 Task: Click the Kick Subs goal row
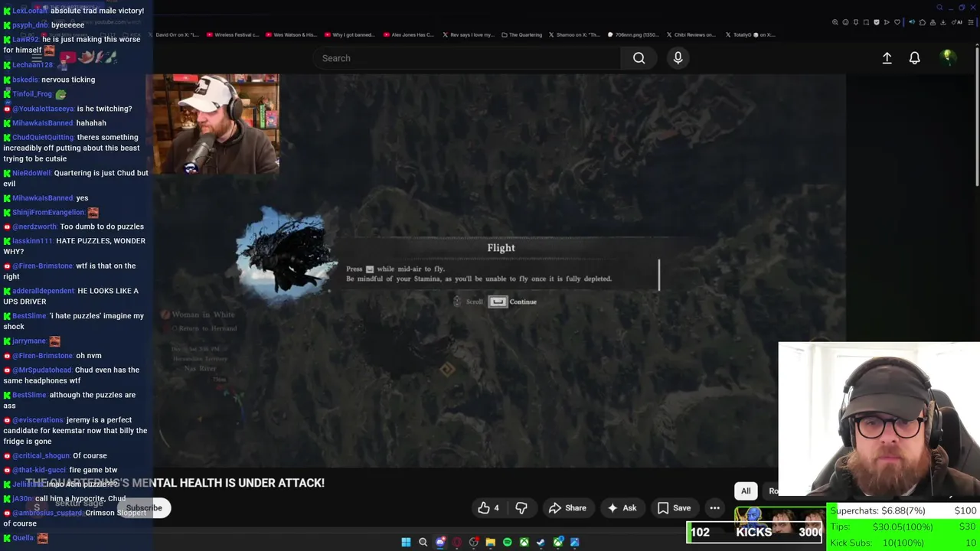(903, 543)
